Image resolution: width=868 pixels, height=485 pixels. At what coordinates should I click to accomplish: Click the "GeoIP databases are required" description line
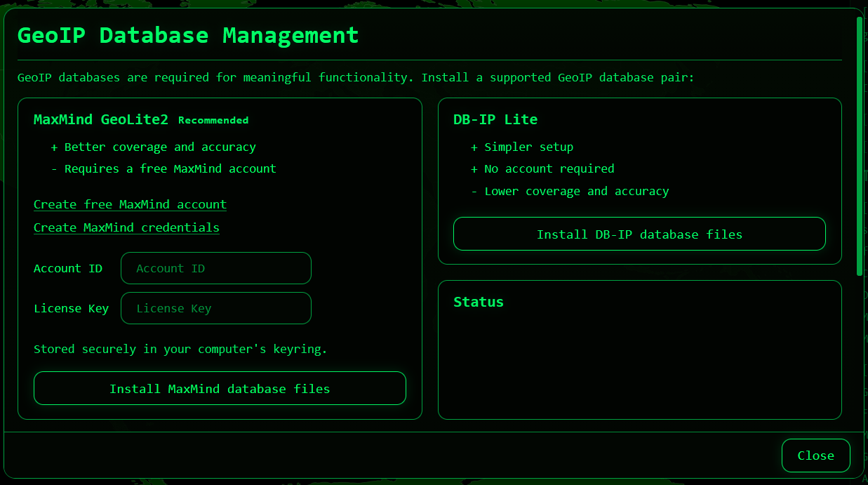click(x=356, y=77)
